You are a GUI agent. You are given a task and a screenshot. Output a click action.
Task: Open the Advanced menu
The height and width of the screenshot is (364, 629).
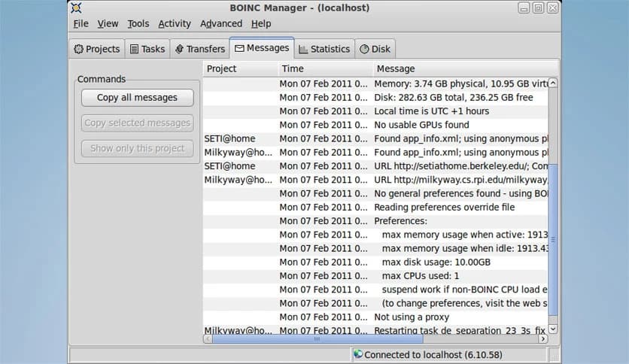click(x=221, y=23)
